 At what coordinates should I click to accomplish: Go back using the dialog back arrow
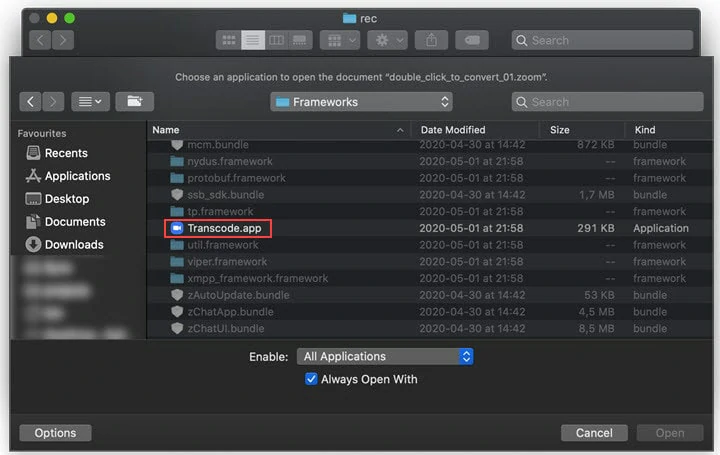click(x=30, y=101)
